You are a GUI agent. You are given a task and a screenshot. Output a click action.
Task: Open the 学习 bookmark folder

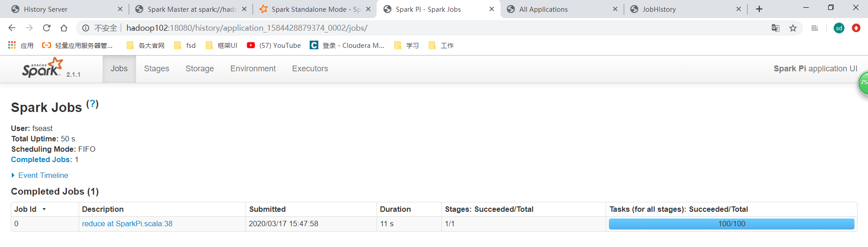click(407, 45)
